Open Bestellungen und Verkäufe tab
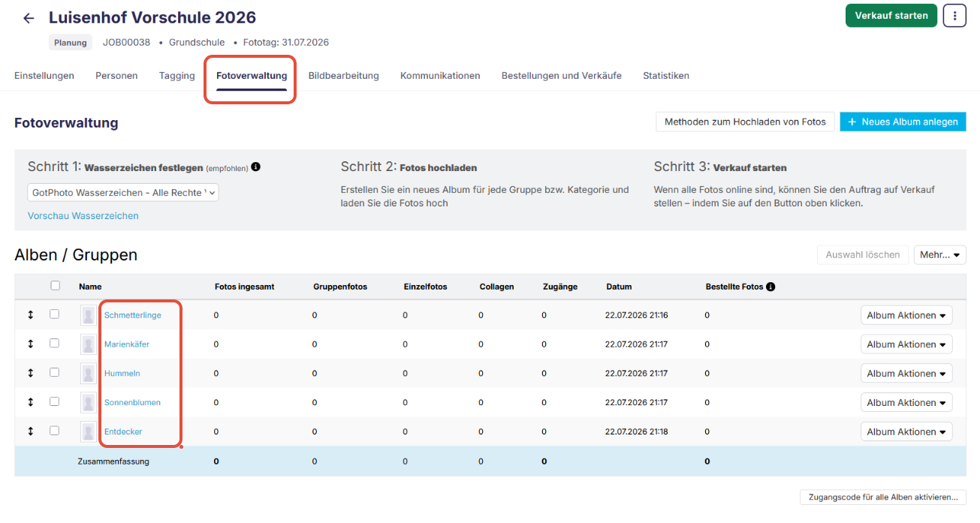Image resolution: width=980 pixels, height=523 pixels. [x=562, y=76]
